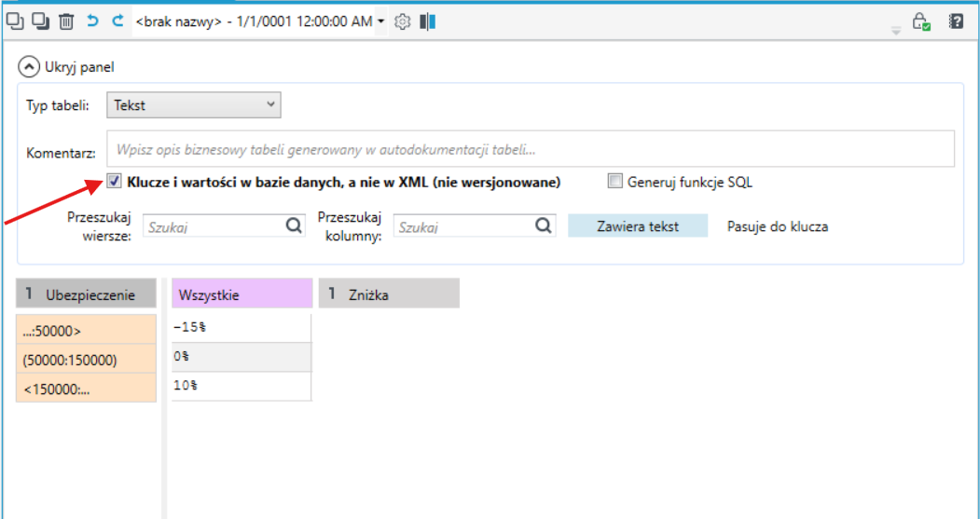Collapse the panel with Ukryj panel

click(x=66, y=67)
